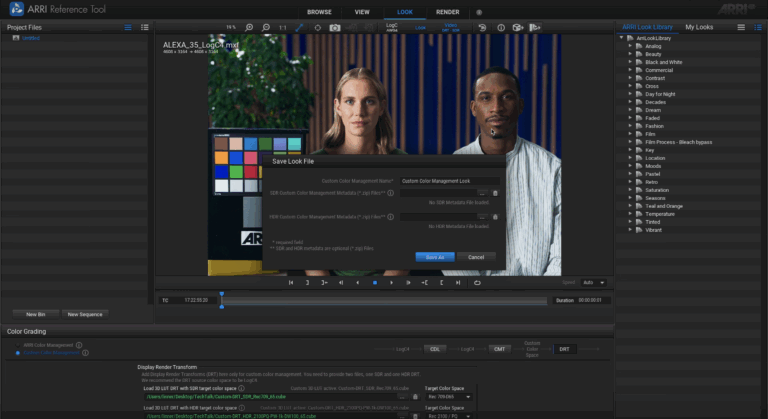Click the loop playback icon
768x419 pixels.
click(477, 283)
